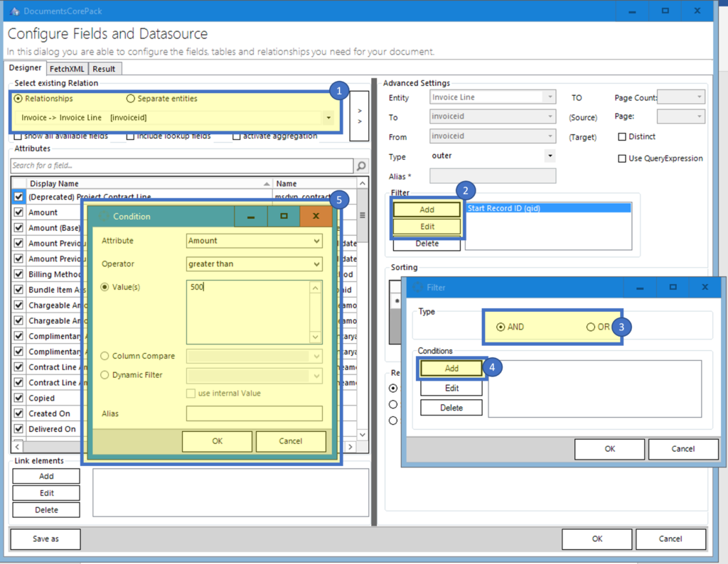Click inside the Alias input field

click(x=254, y=413)
